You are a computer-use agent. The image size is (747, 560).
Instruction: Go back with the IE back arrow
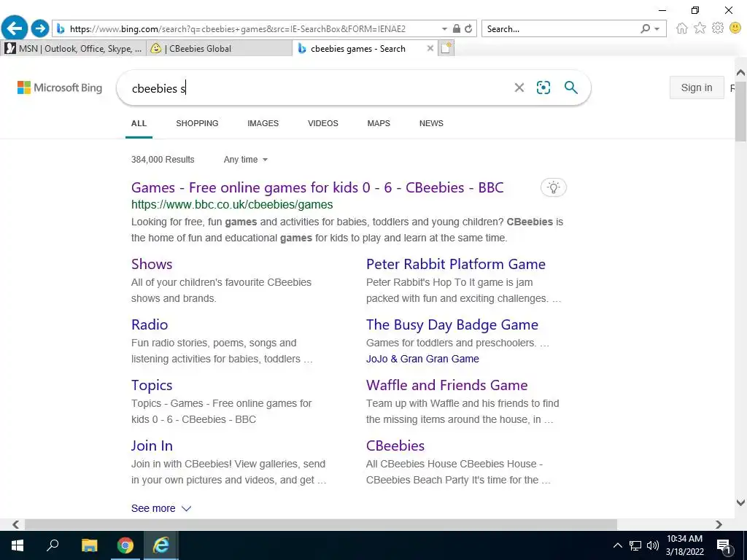click(15, 28)
